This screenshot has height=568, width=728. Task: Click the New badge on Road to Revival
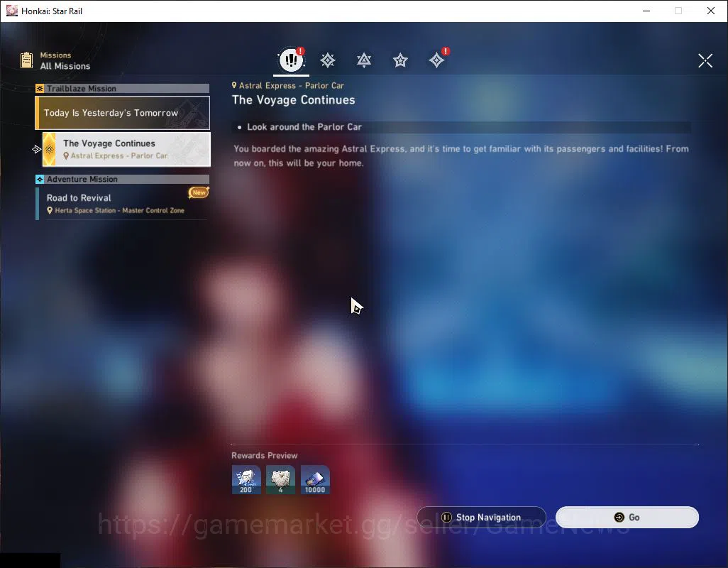coord(199,192)
